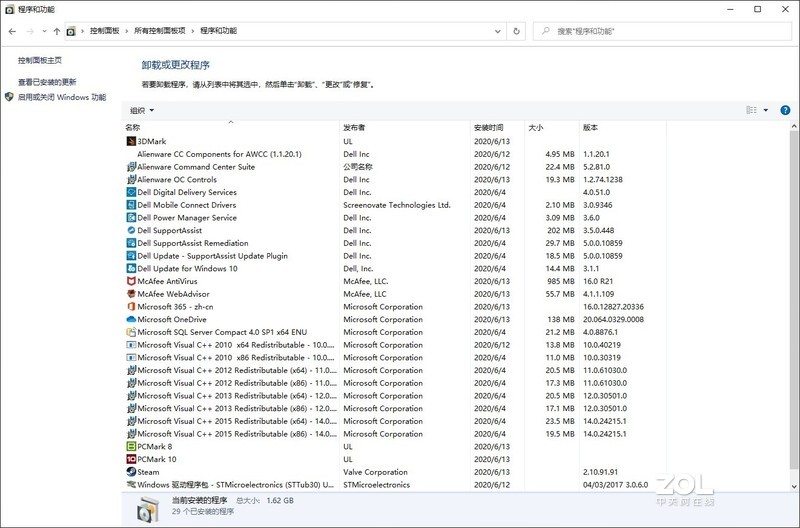Sort by the 发布者 column header
Viewport: 800px width, 528px height.
click(405, 128)
